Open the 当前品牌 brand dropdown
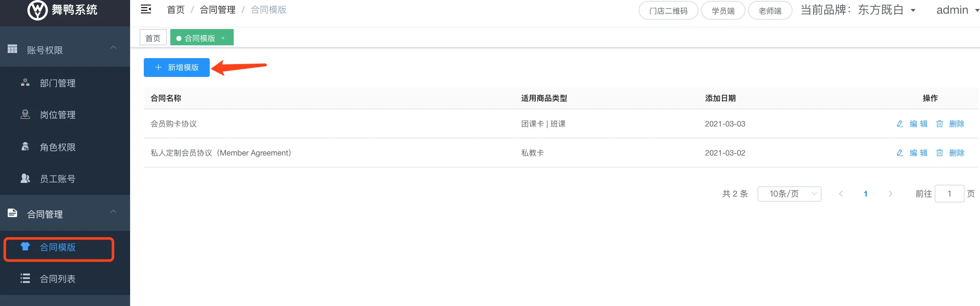This screenshot has width=980, height=306. tap(913, 10)
